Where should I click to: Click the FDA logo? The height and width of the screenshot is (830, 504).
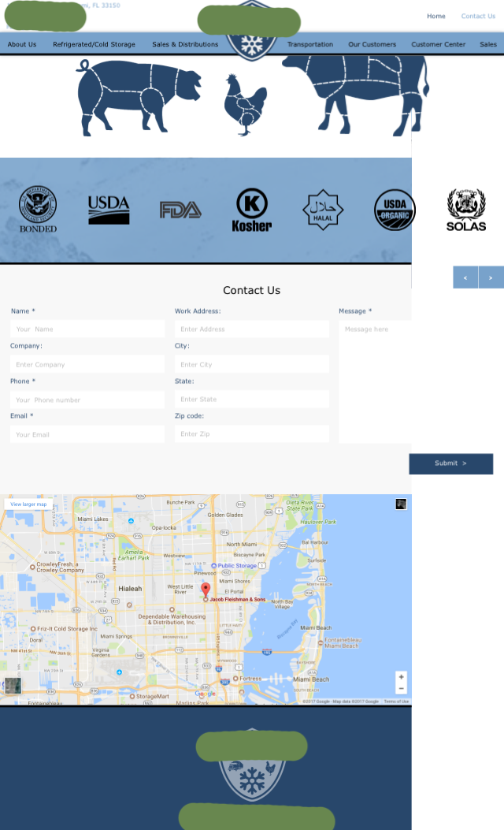180,210
